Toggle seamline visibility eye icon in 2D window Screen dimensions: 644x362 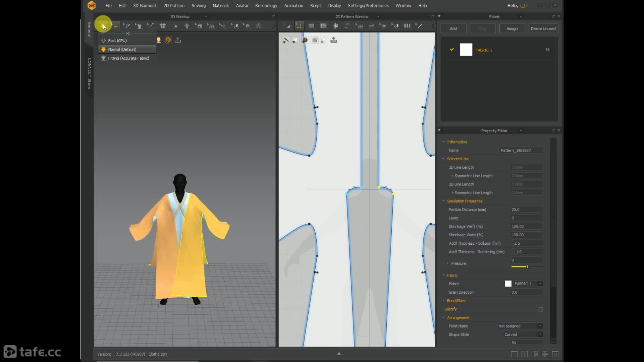(286, 40)
